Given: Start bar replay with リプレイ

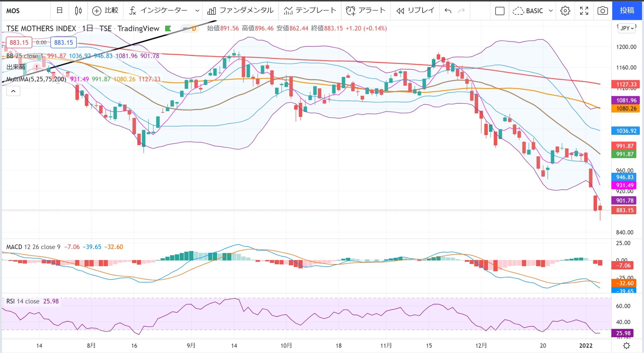Looking at the screenshot, I should coord(415,11).
